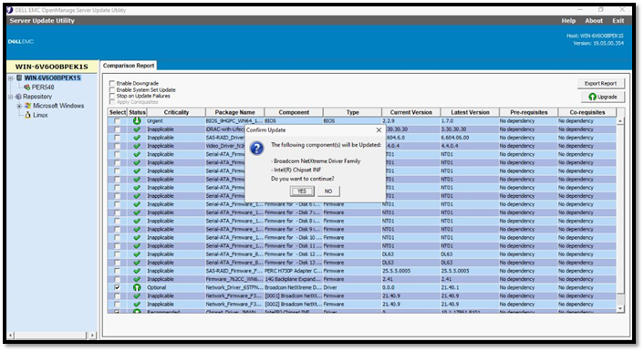Viewport: 644px width, 352px height.
Task: Switch to the Comparison Report tab
Action: click(129, 66)
